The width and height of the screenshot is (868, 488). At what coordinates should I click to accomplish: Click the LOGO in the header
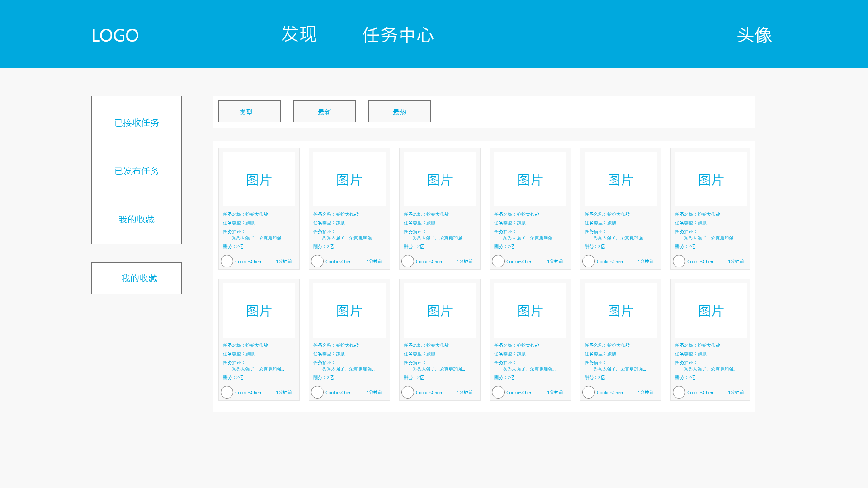pyautogui.click(x=115, y=35)
